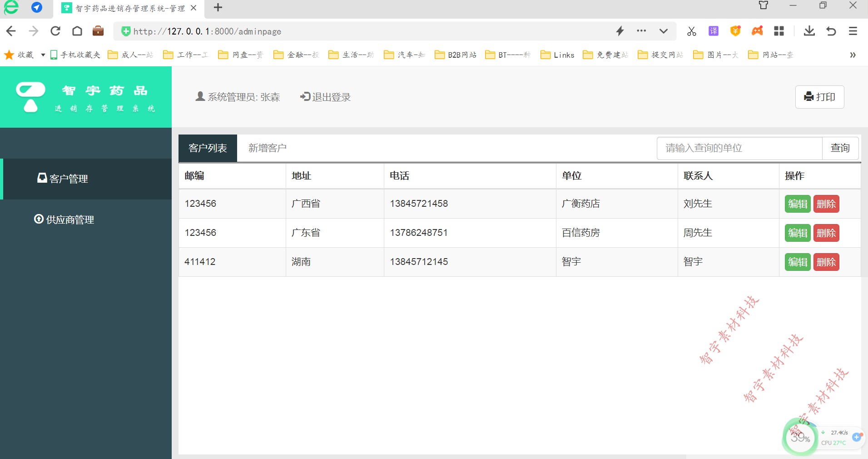Viewport: 868px width, 459px height.
Task: Click the 打印 print button
Action: click(x=819, y=97)
